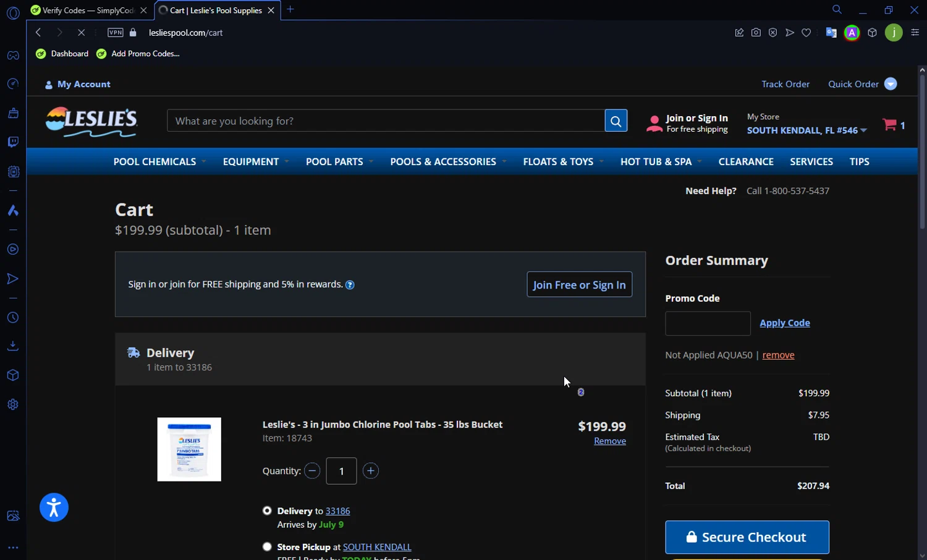Open downloads from the browser sidebar
This screenshot has width=927, height=560.
(13, 346)
